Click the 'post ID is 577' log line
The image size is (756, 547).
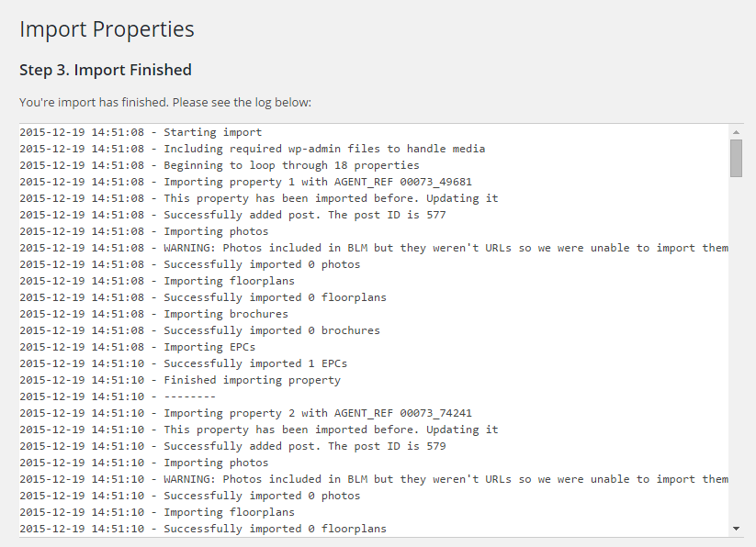click(233, 215)
